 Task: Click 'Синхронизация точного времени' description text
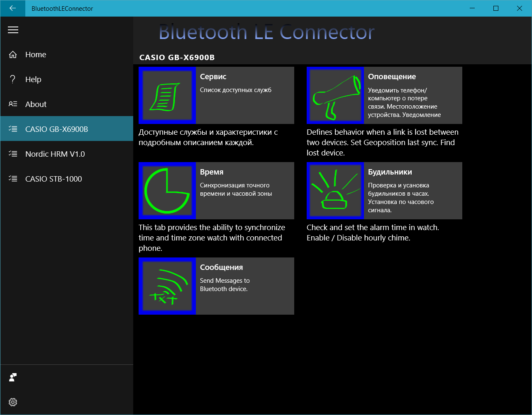coord(236,189)
